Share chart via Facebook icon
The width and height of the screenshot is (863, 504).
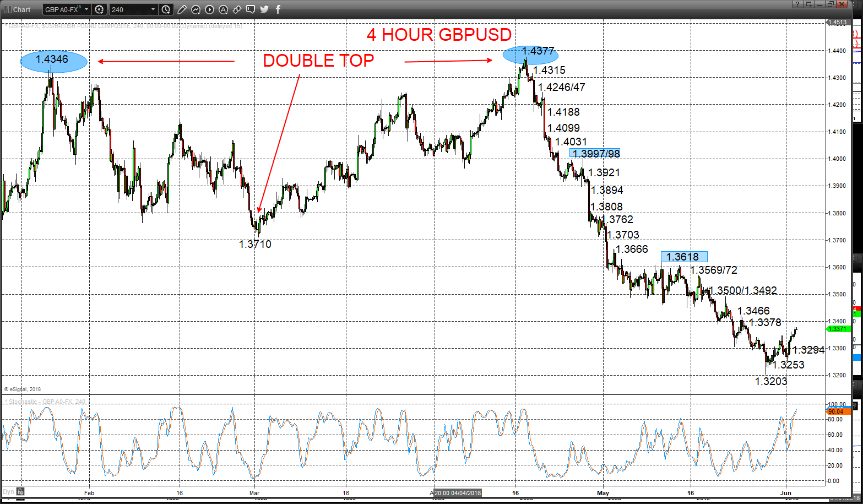click(278, 9)
